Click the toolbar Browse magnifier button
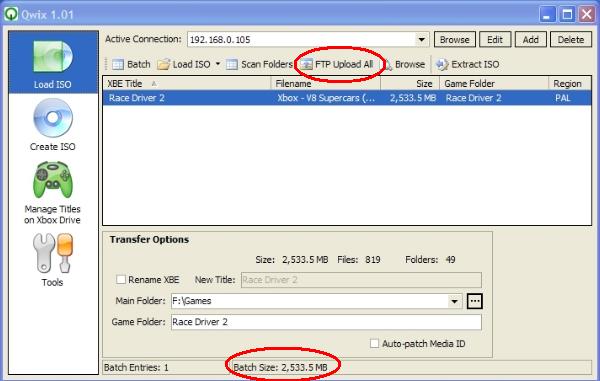The height and width of the screenshot is (381, 600). pyautogui.click(x=405, y=64)
